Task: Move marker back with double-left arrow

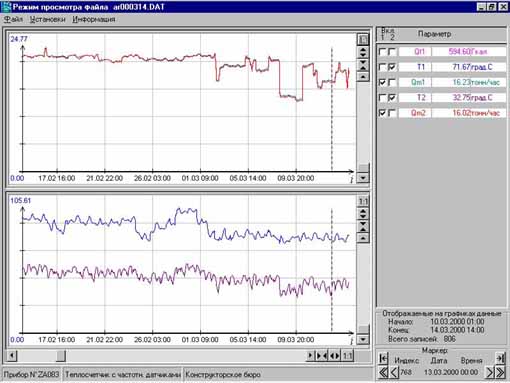Action: tap(383, 372)
